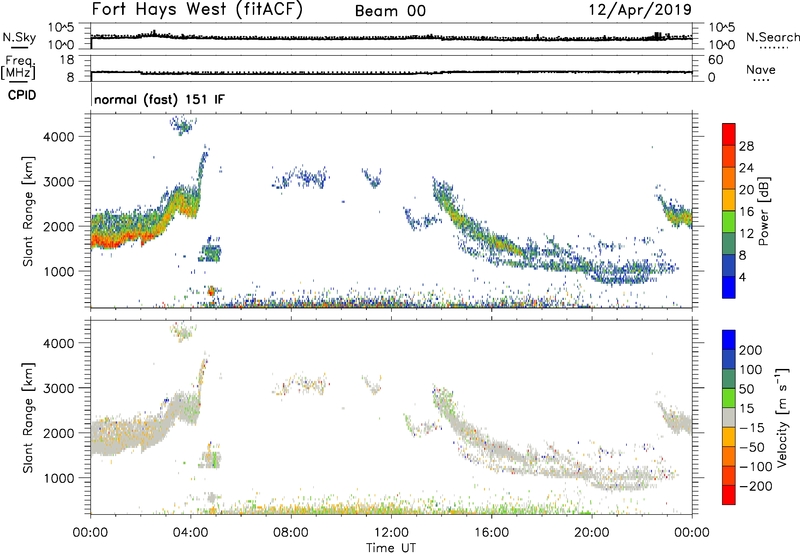The width and height of the screenshot is (800, 554).
Task: Click the '200' velocity scale value
Action: pos(751,350)
